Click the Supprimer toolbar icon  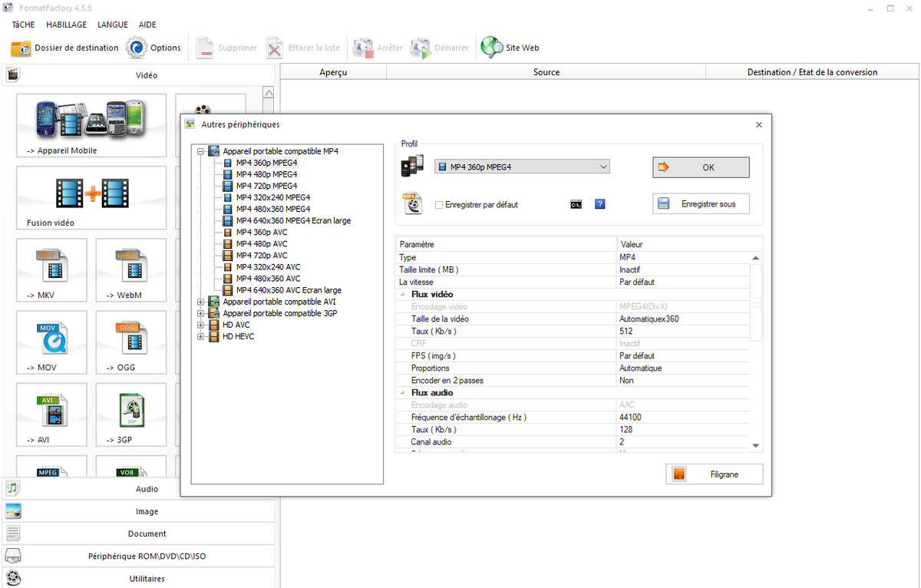[x=205, y=48]
